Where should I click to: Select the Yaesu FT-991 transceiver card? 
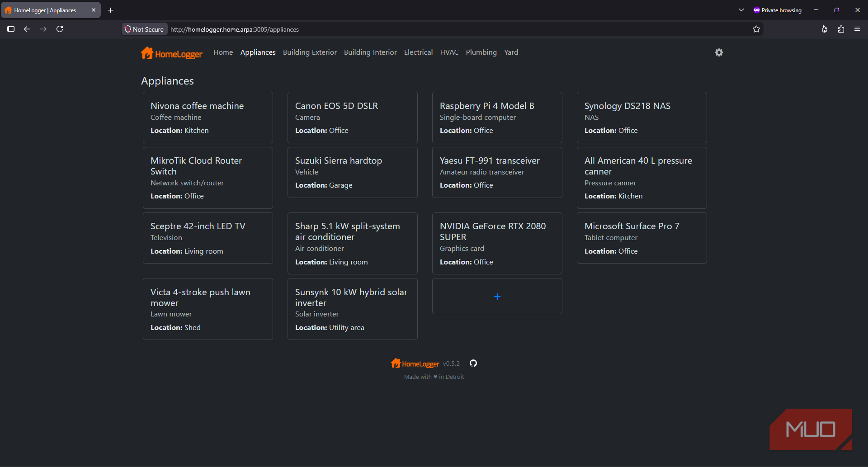[497, 172]
